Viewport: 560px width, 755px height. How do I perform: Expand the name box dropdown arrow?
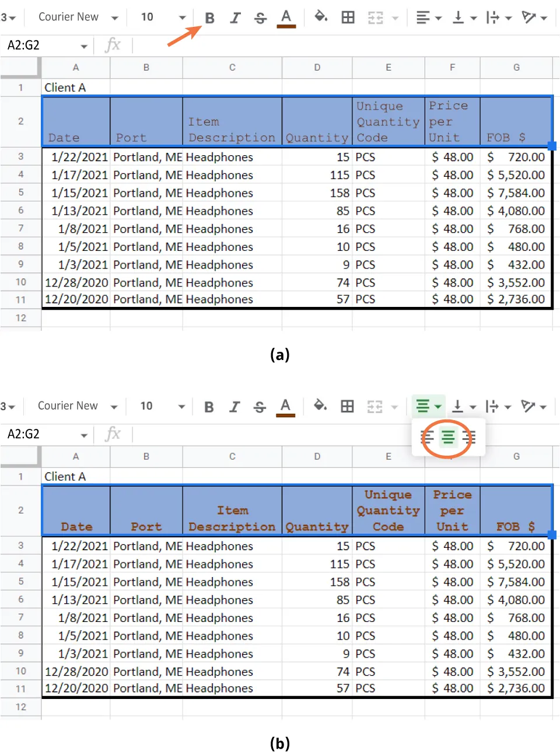point(83,45)
